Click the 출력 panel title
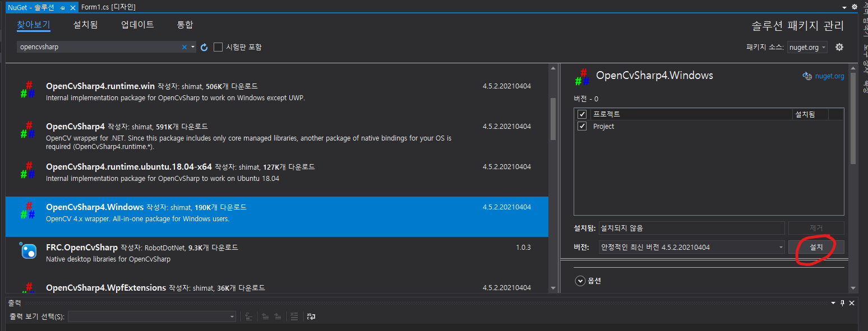 [15, 303]
